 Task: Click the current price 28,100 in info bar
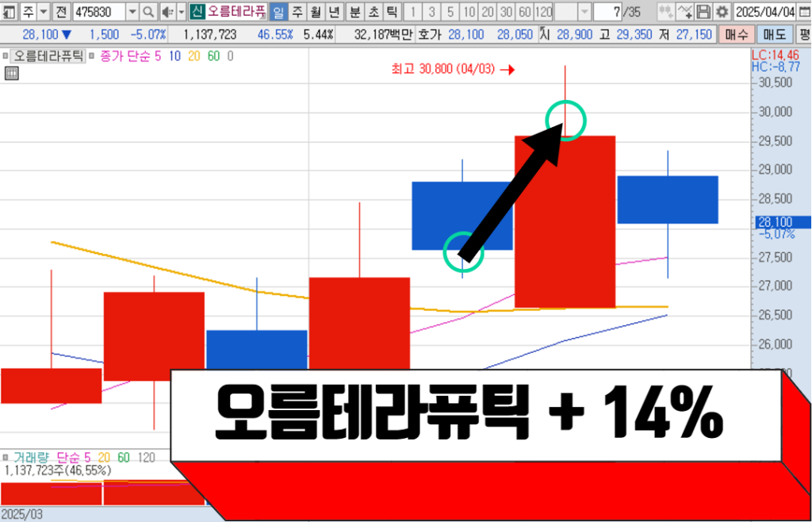(40, 35)
